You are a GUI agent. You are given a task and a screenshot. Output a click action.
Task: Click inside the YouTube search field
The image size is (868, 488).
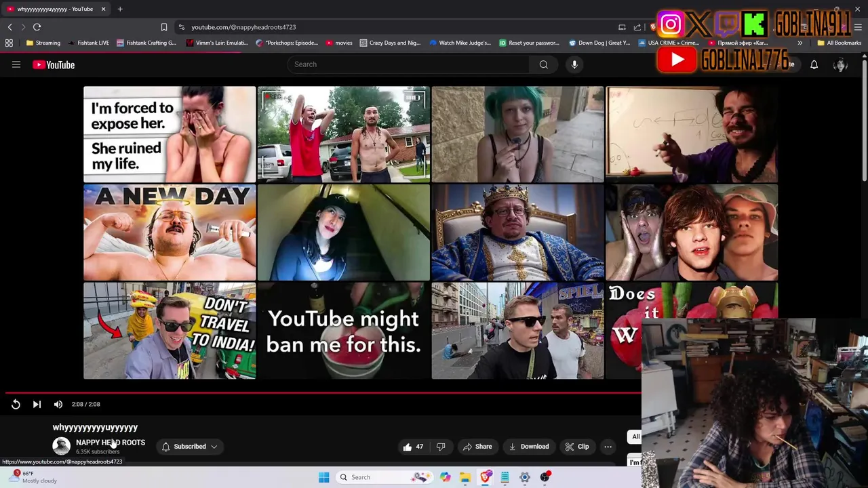pyautogui.click(x=409, y=64)
